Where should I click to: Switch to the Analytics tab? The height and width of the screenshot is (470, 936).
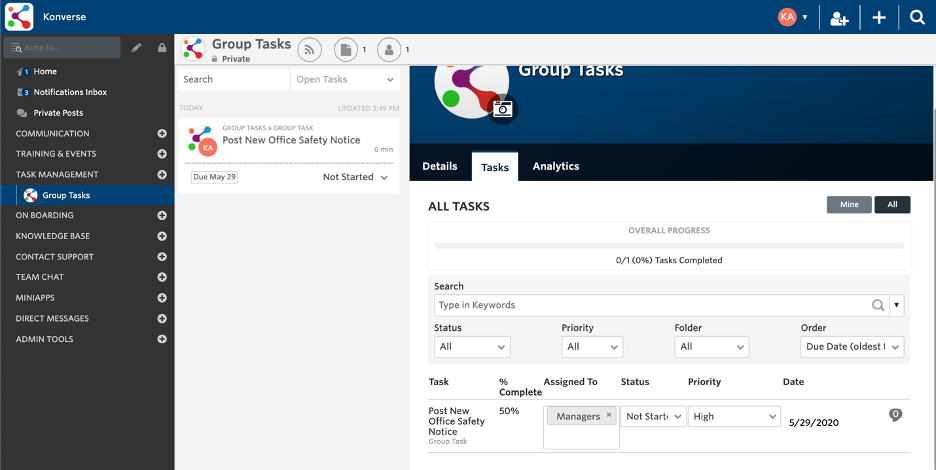click(555, 166)
